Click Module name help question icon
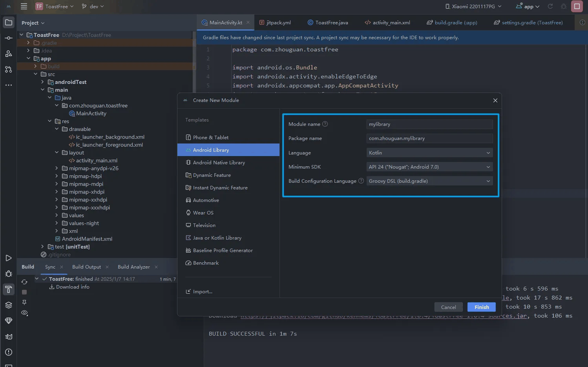This screenshot has height=367, width=588. (x=325, y=124)
